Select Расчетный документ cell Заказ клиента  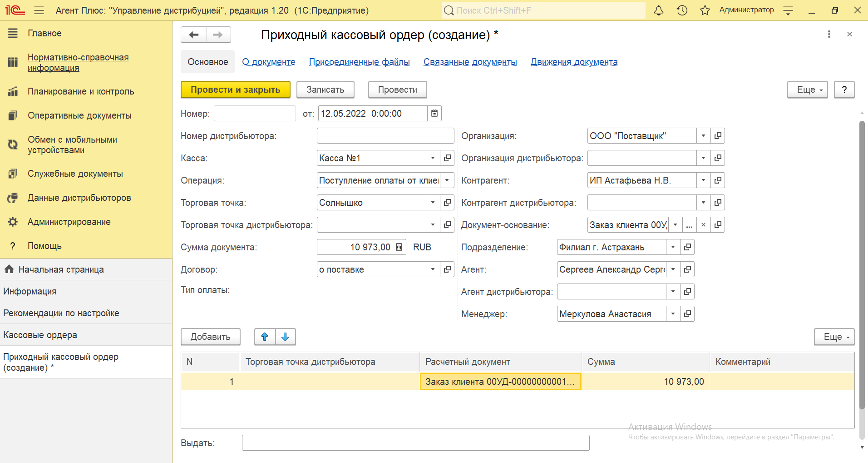pos(501,382)
